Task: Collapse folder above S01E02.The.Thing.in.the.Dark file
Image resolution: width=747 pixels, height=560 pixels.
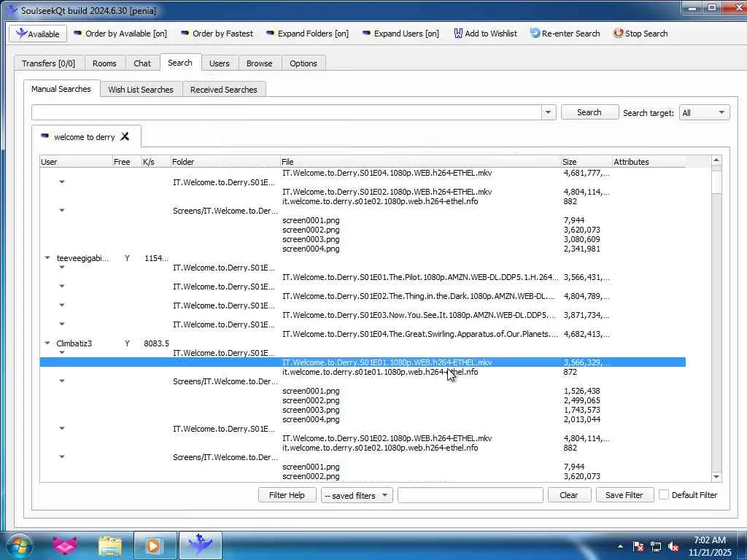Action: tap(62, 286)
